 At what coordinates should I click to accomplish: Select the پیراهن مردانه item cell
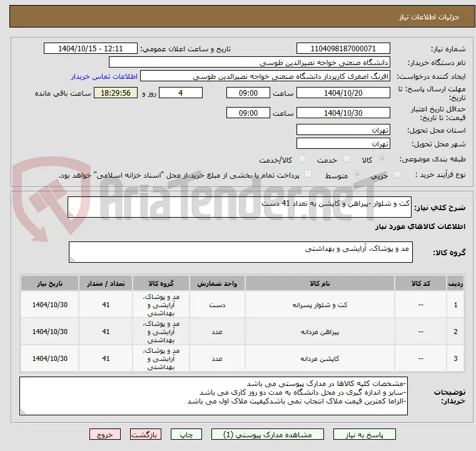click(320, 332)
